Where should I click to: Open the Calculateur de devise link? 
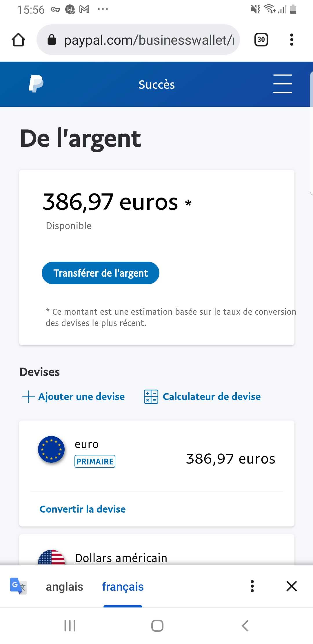pyautogui.click(x=212, y=397)
